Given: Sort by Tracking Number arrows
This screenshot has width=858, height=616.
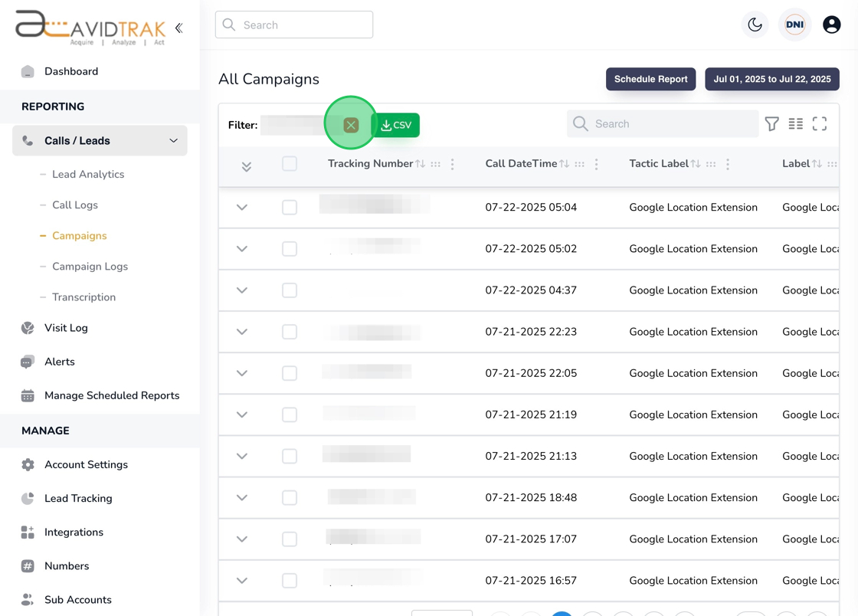Looking at the screenshot, I should 421,164.
